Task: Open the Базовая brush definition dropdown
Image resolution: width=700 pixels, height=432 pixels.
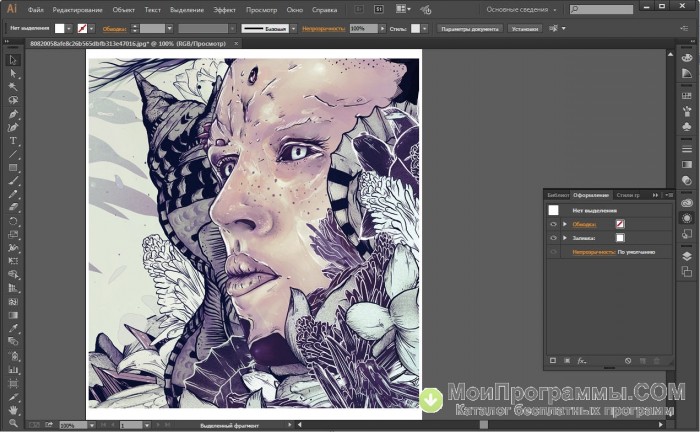Action: point(293,28)
